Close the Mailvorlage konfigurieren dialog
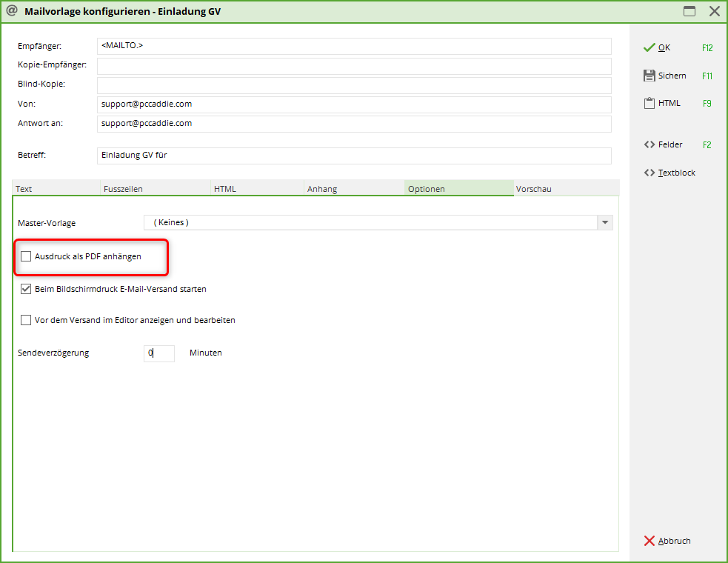 pyautogui.click(x=714, y=11)
